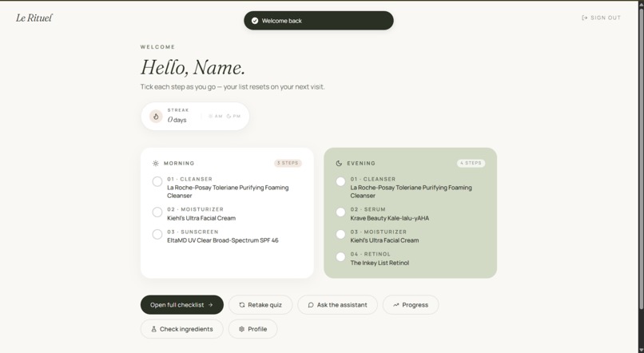
Task: Tick evening Cleanser step
Action: (340, 181)
